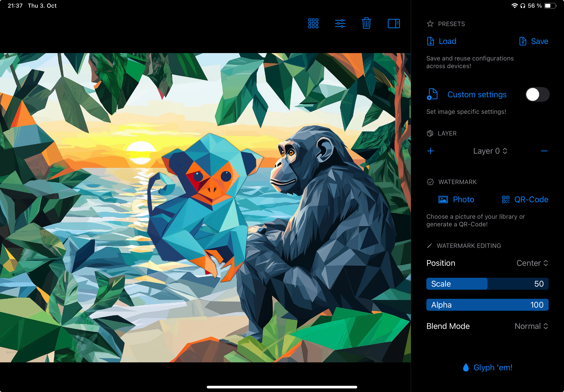Tap the WATERMARK section header text
Screen dimensions: 564x392
point(457,182)
